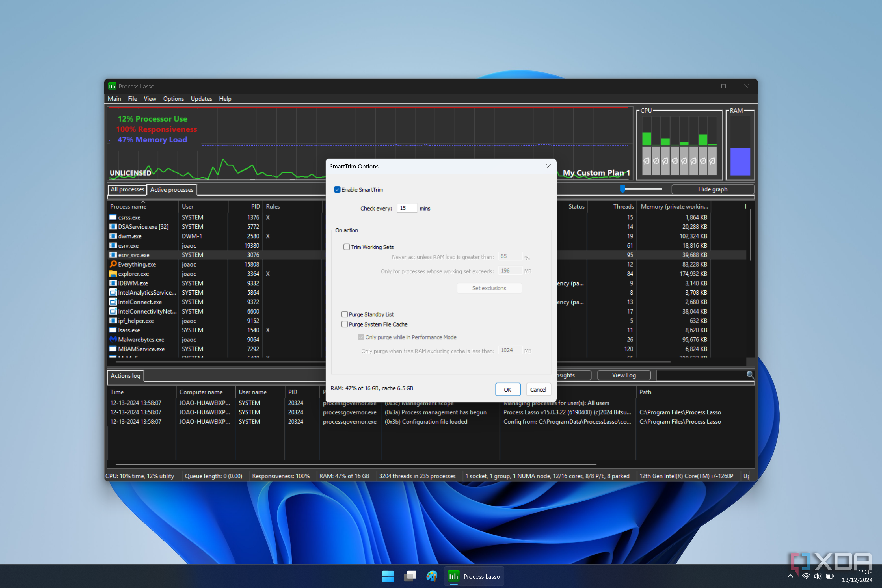Click Cancel in SmartTrim Options
This screenshot has height=588, width=882.
538,390
